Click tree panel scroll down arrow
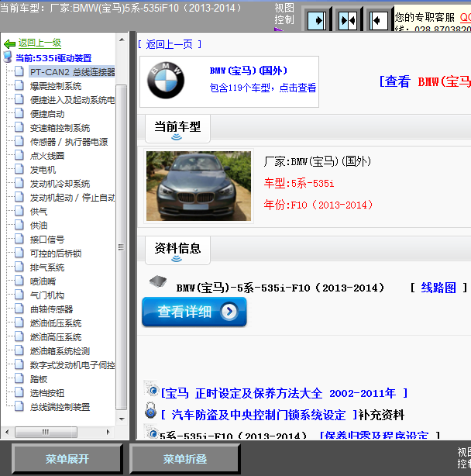471x476 pixels. (122, 419)
